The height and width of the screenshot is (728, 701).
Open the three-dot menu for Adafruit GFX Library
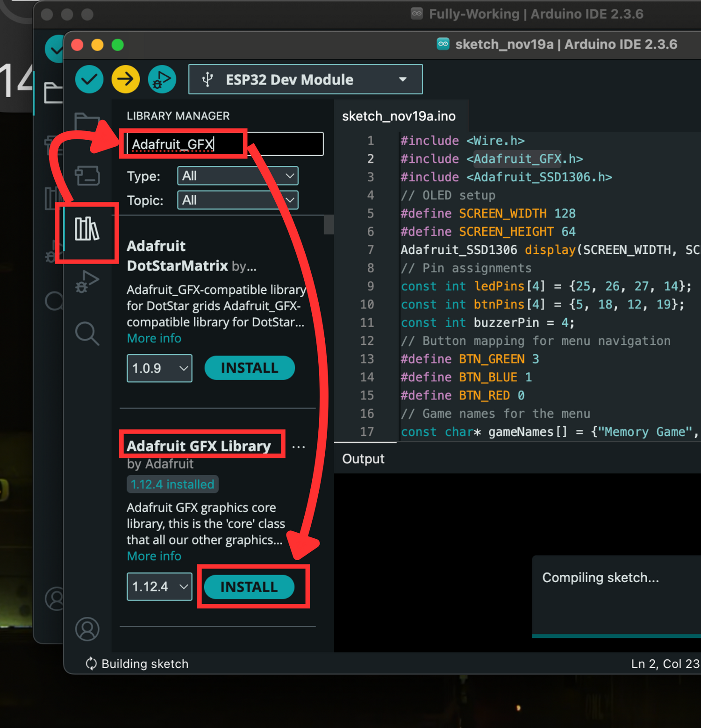pyautogui.click(x=298, y=447)
